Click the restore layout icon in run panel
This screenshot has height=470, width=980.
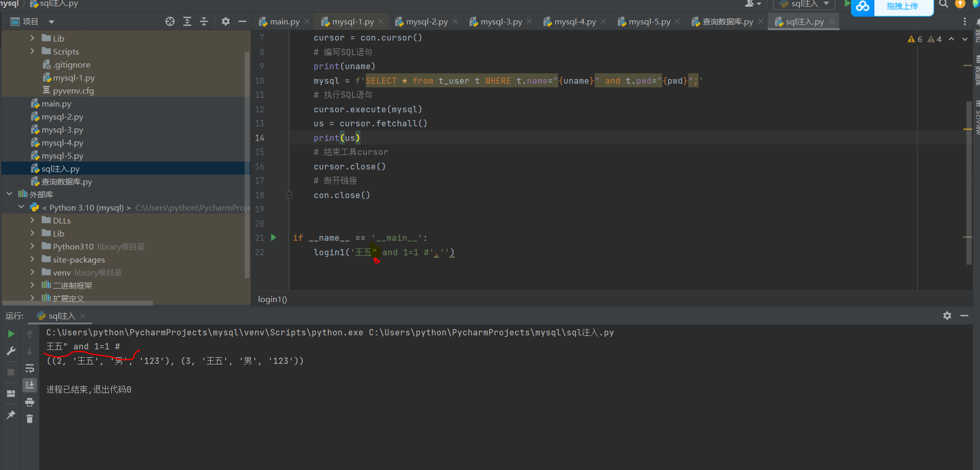pyautogui.click(x=11, y=394)
